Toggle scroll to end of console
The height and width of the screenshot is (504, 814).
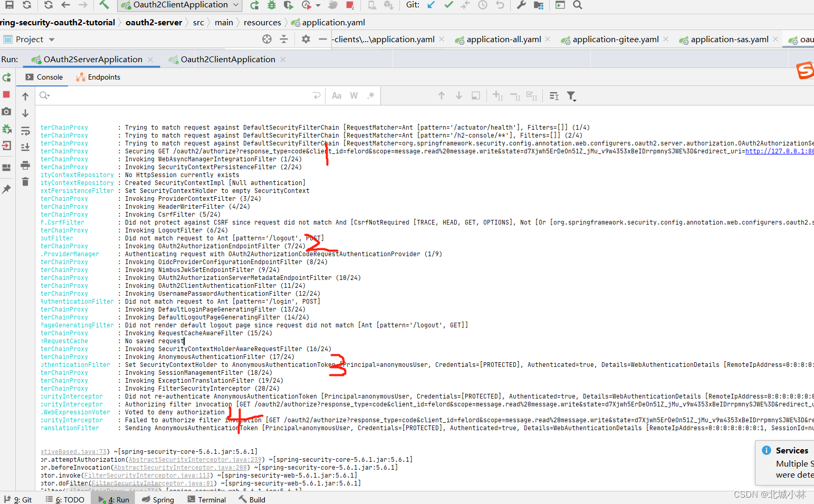[25, 147]
